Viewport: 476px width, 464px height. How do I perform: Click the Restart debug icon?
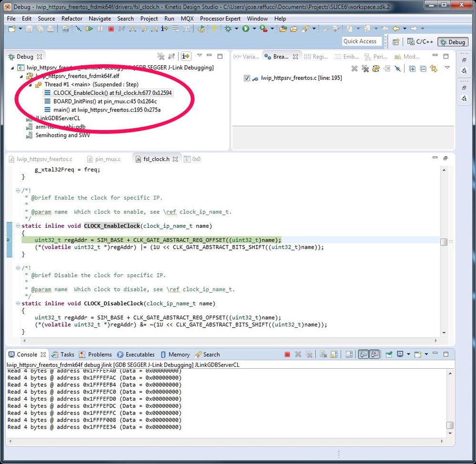(x=201, y=29)
